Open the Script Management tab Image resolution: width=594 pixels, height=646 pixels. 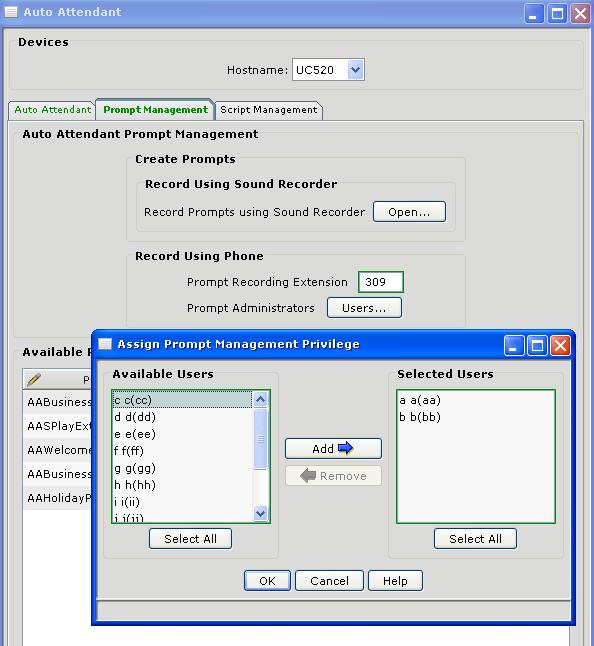pyautogui.click(x=269, y=110)
